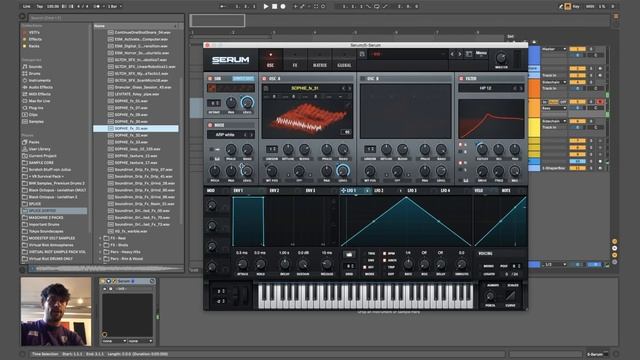
Task: Enable the OSC B power switch
Action: point(362,78)
